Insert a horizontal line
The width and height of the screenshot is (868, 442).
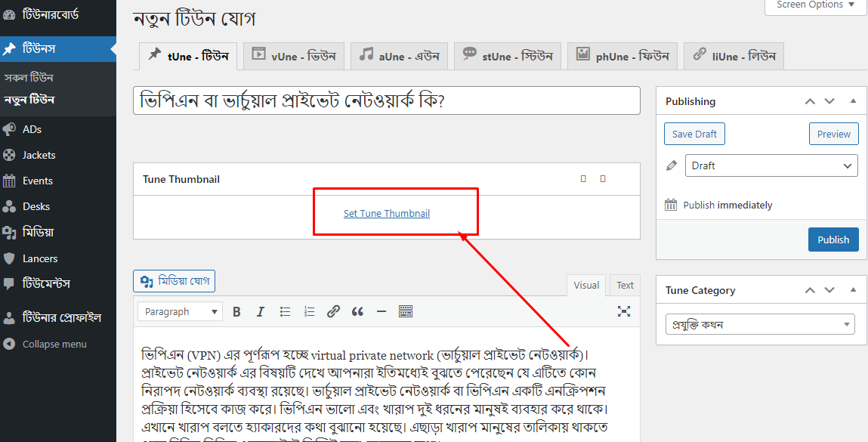pyautogui.click(x=381, y=311)
